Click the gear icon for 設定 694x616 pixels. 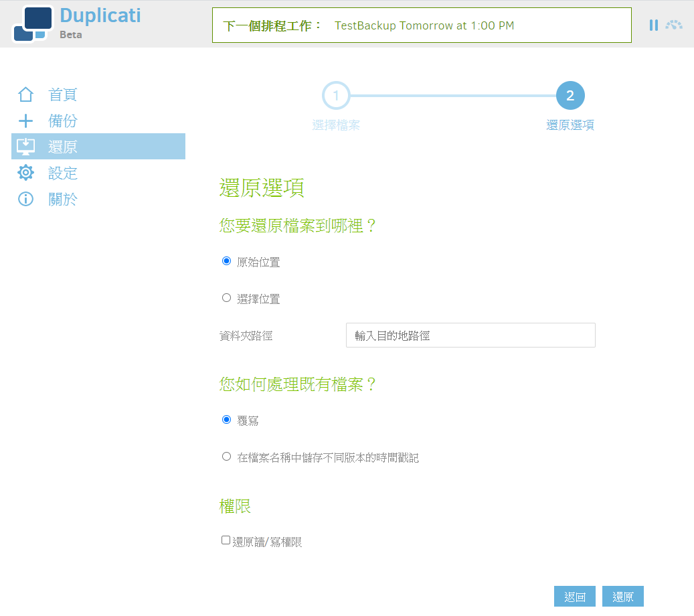pyautogui.click(x=25, y=173)
